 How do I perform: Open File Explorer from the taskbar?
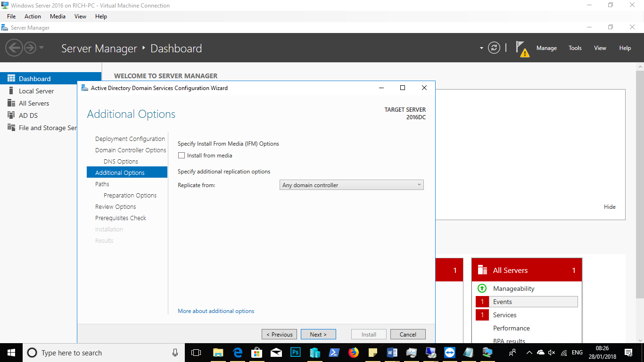pos(218,353)
